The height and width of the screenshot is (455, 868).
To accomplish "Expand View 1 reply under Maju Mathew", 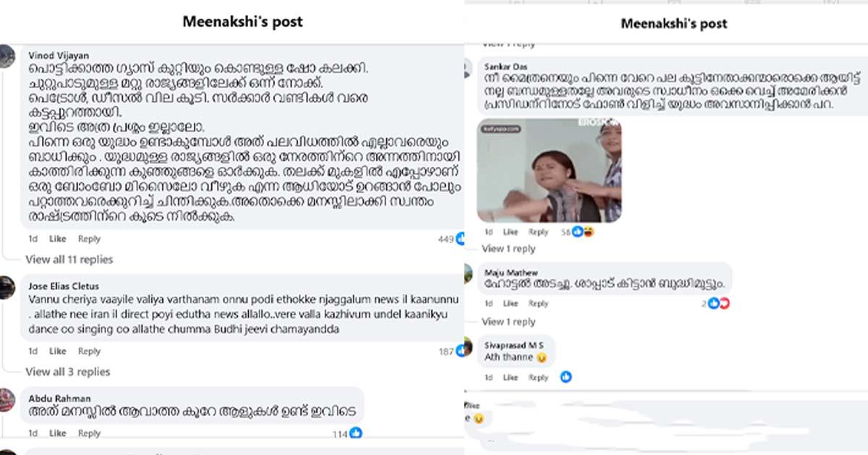I will (509, 322).
